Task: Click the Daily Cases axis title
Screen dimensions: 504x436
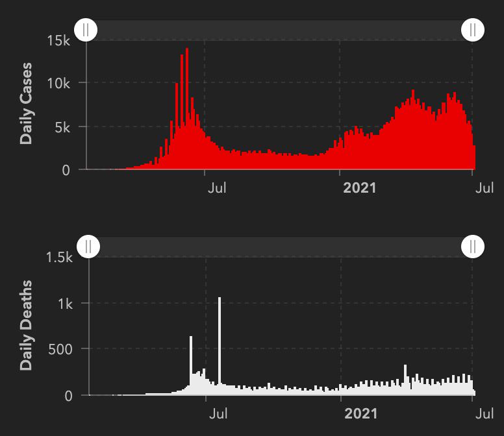Action: (26, 104)
